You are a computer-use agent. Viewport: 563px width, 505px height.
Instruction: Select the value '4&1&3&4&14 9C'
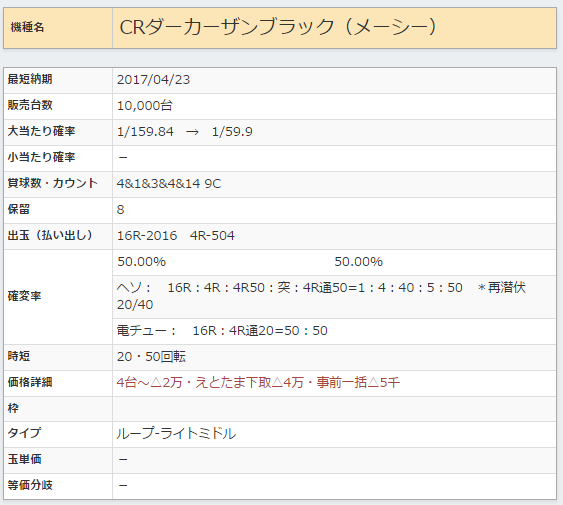coord(169,184)
